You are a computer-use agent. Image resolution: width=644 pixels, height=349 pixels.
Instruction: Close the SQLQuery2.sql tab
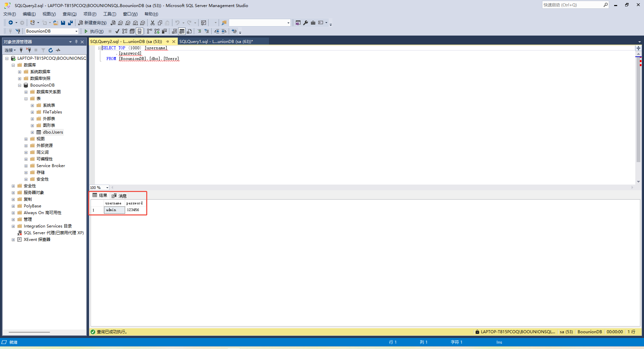click(174, 42)
